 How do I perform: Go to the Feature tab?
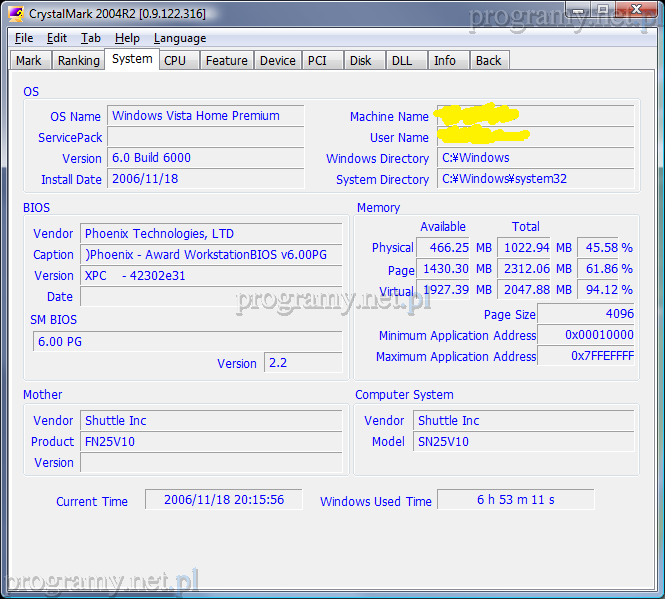[x=226, y=61]
